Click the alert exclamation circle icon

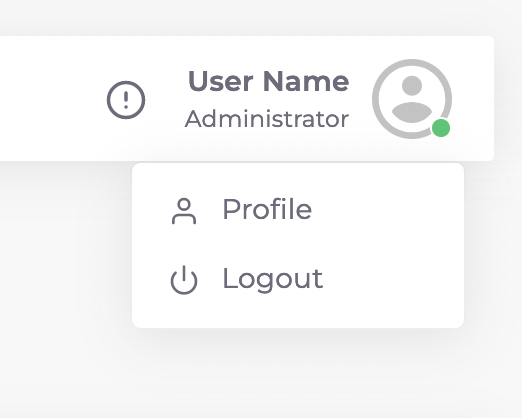(126, 100)
